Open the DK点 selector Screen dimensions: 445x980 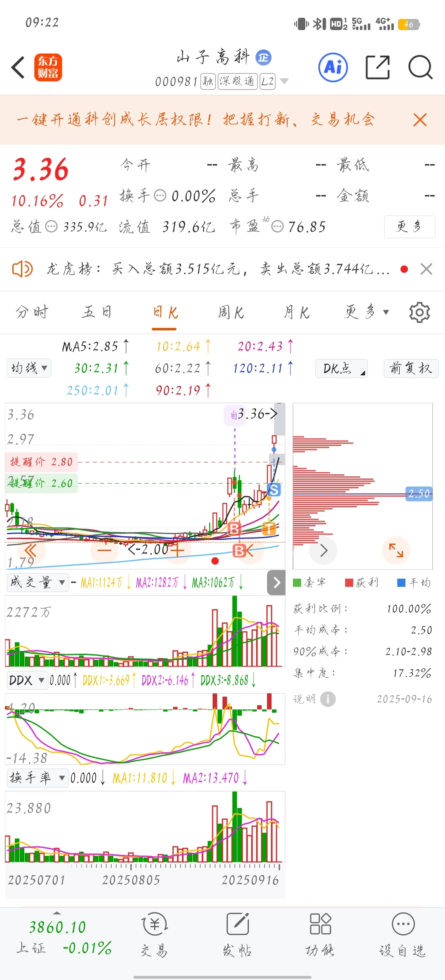[342, 368]
